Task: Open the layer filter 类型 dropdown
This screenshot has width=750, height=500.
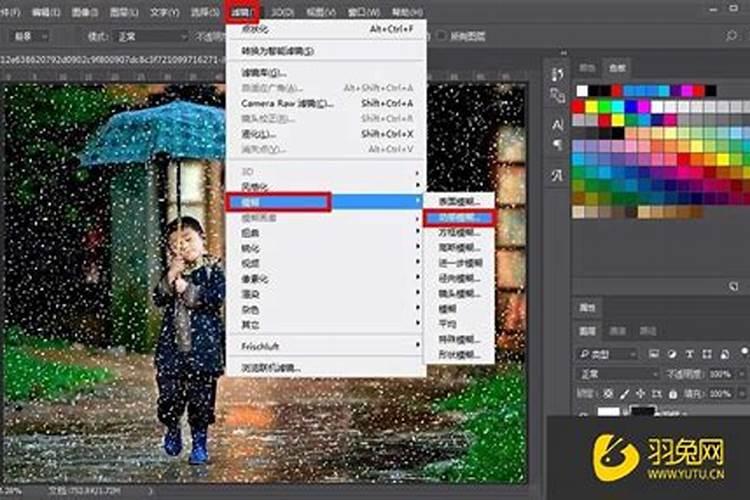Action: [x=609, y=353]
